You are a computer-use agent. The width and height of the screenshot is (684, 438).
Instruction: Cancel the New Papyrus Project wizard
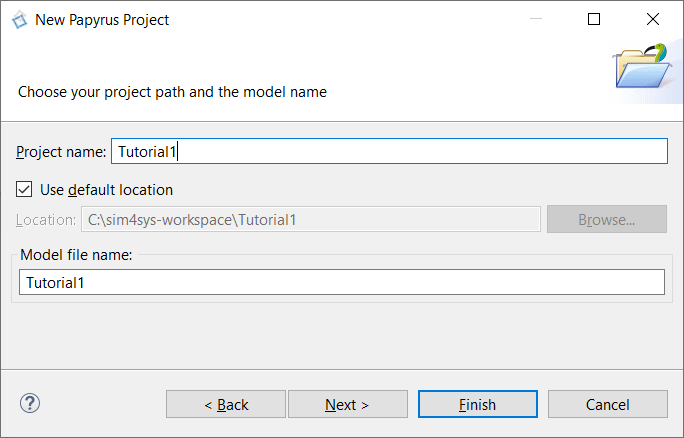point(608,404)
